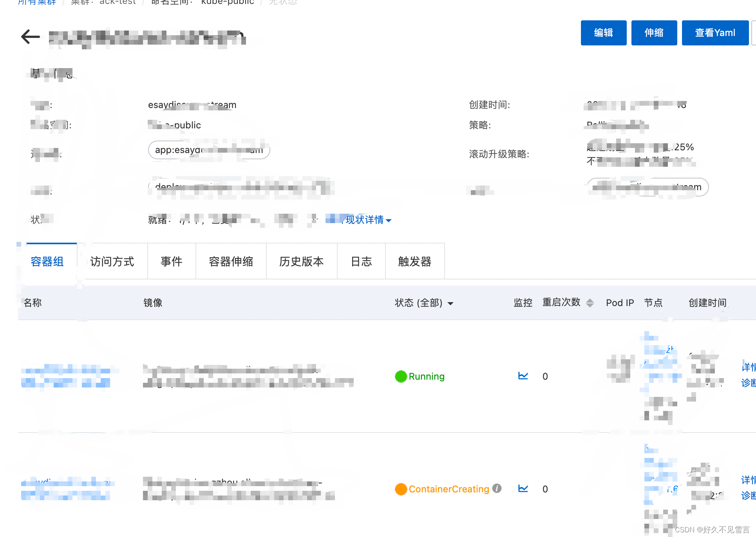Click 所有集群 breadcrumb link
The height and width of the screenshot is (537, 756).
point(37,2)
